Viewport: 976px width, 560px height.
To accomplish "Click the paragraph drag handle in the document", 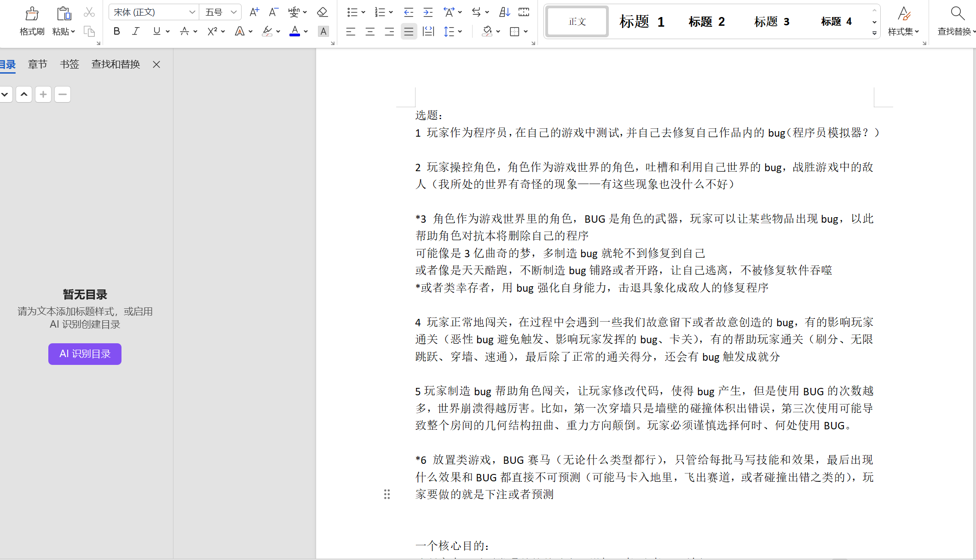I will tap(387, 494).
